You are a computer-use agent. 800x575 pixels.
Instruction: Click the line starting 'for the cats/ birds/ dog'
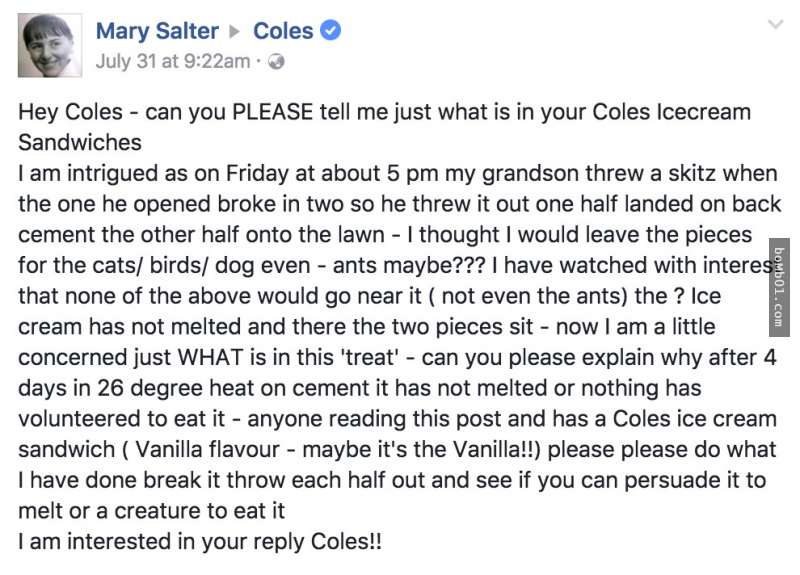tap(394, 265)
